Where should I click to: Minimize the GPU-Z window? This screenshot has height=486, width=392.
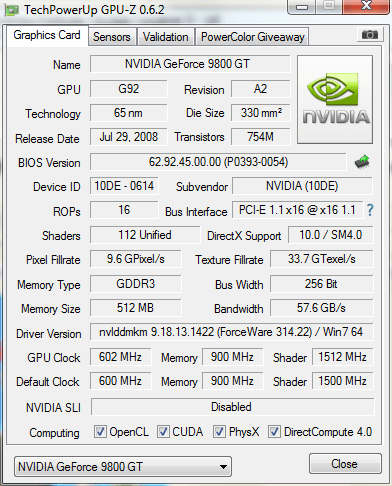(302, 6)
